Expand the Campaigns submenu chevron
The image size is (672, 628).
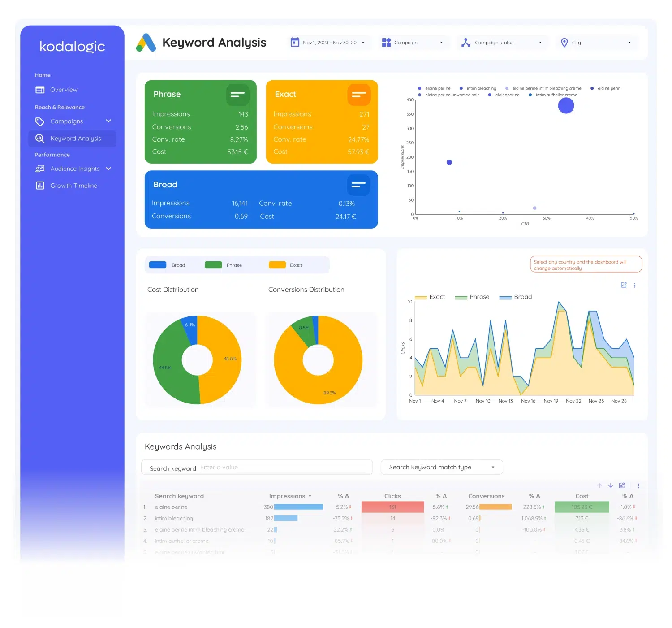[x=108, y=121]
